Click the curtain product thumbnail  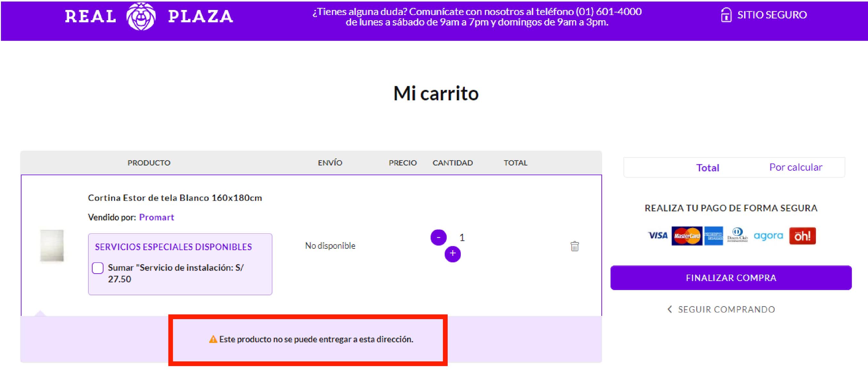click(52, 246)
